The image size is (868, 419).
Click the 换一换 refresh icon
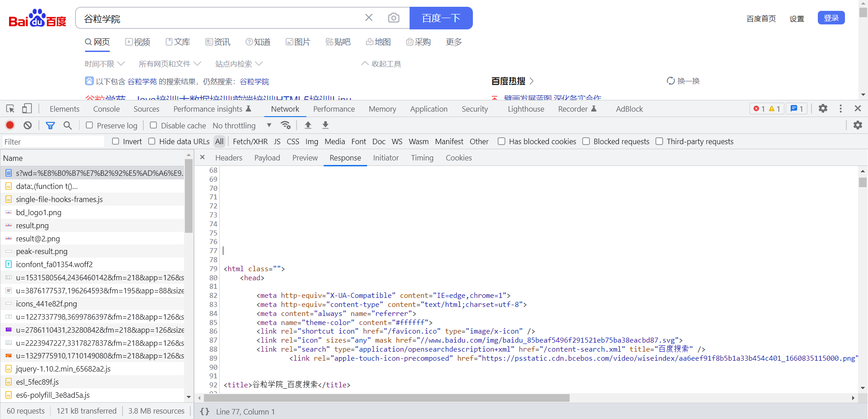[671, 81]
